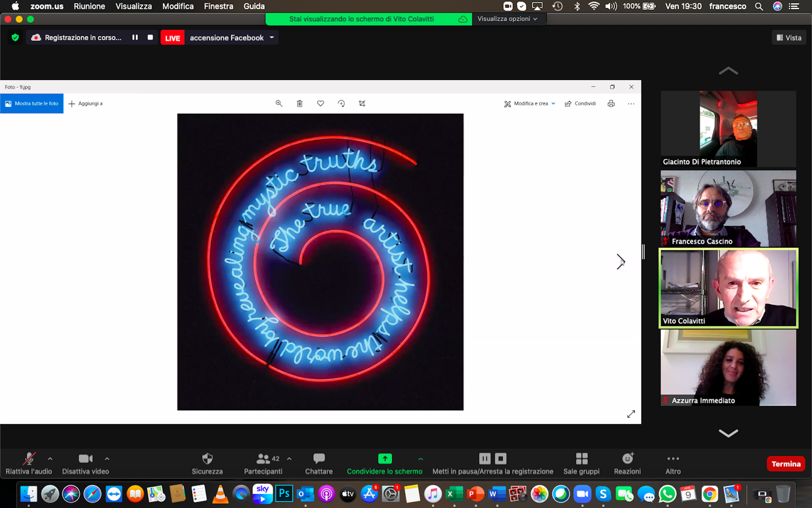Click Condividi share button in Foto
Viewport: 812px width, 508px height.
(x=580, y=103)
